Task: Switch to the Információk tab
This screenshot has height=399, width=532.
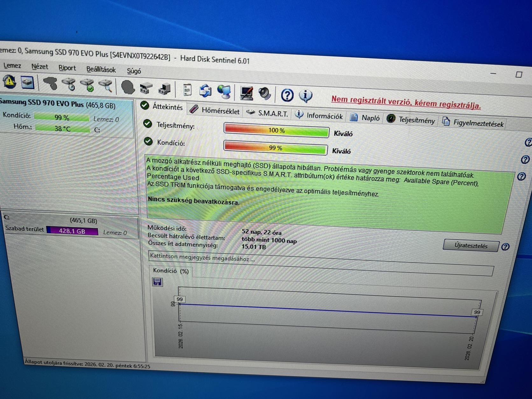Action: tap(319, 116)
